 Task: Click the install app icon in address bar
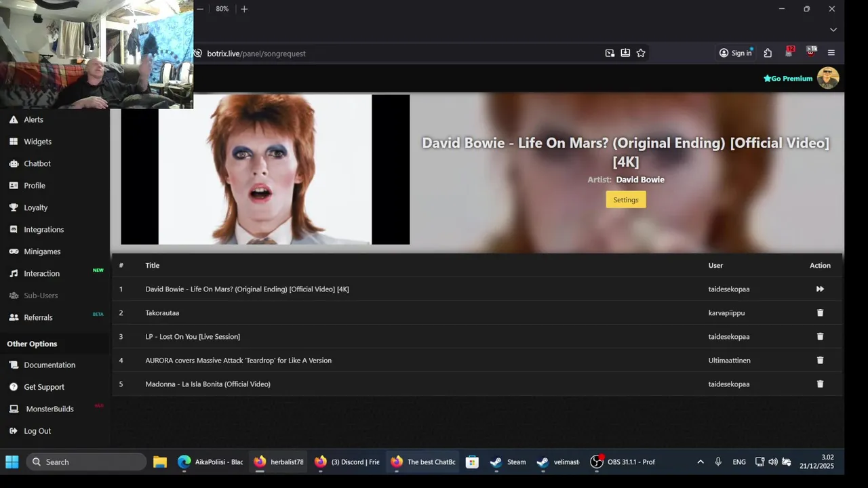point(625,53)
